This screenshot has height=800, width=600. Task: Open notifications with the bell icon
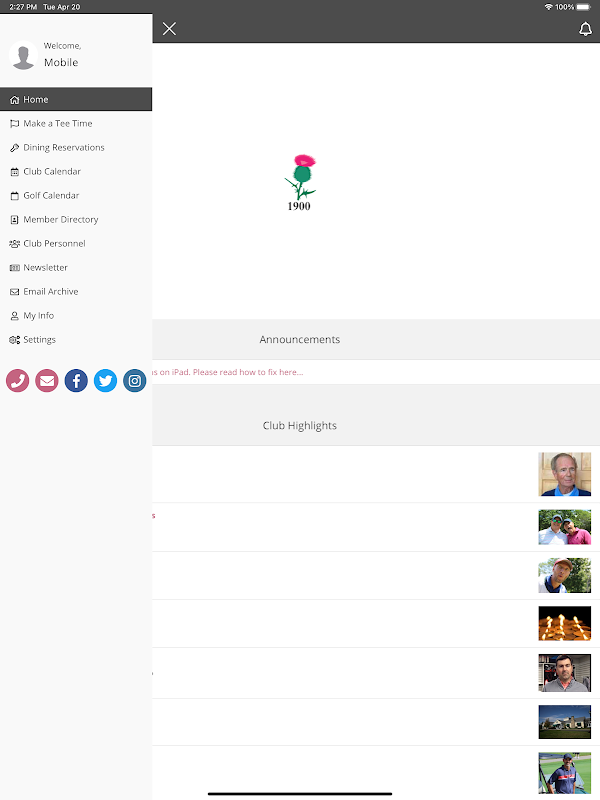(x=585, y=29)
